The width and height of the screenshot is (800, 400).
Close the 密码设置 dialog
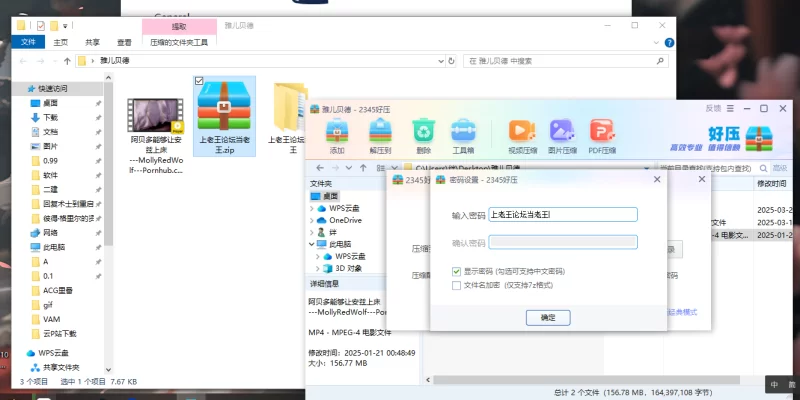point(657,179)
